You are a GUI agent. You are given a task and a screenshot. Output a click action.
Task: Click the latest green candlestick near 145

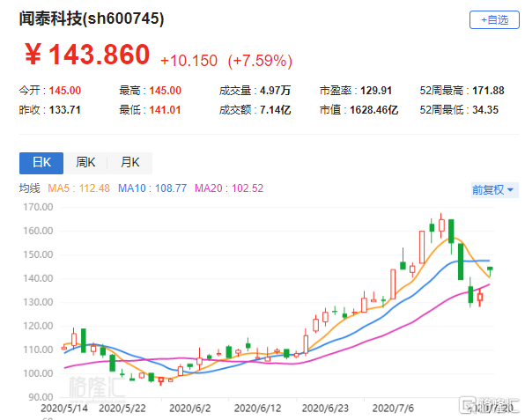point(490,269)
